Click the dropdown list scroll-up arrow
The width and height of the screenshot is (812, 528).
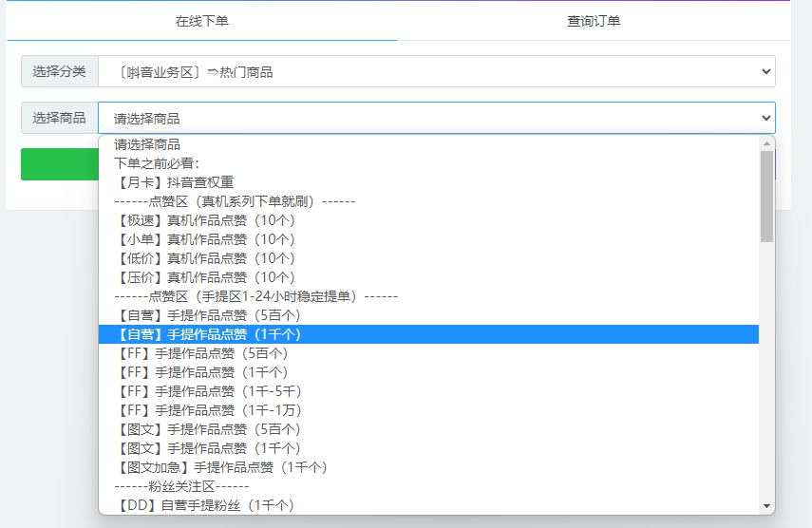pyautogui.click(x=766, y=143)
